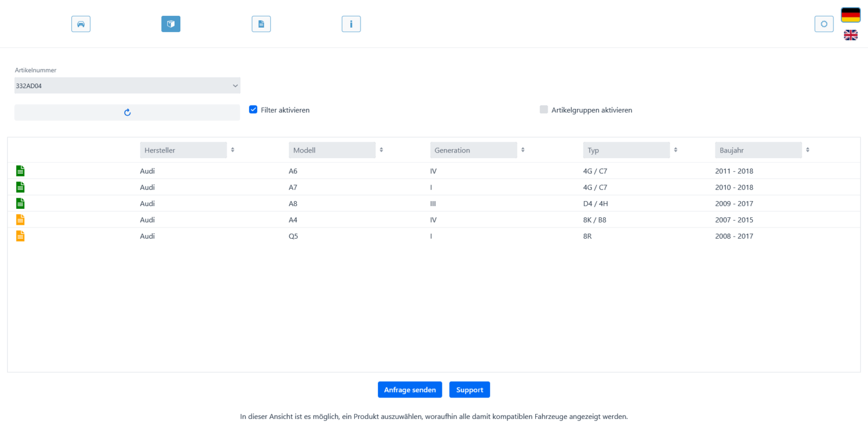Select the product box icon tab
This screenshot has height=428, width=868.
pos(171,24)
